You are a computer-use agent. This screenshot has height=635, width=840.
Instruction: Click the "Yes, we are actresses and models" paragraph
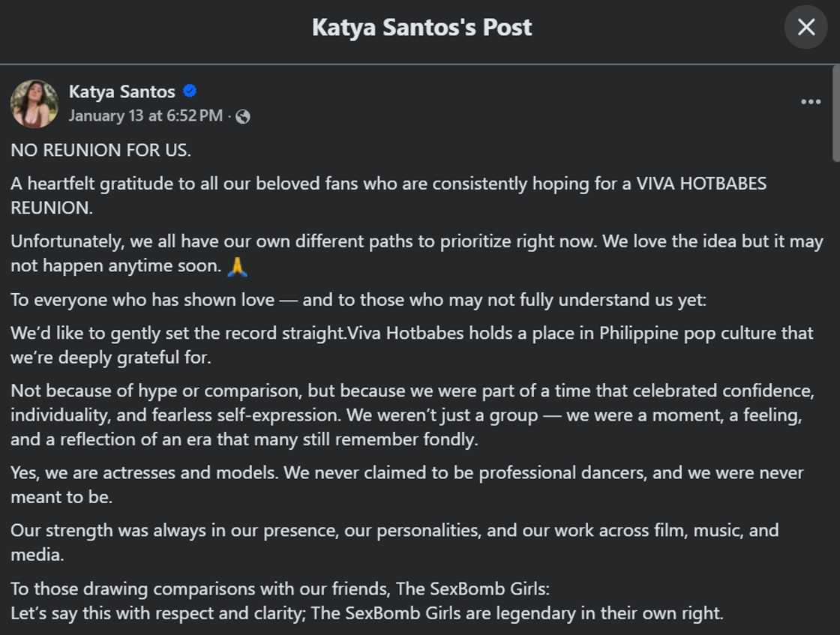[x=406, y=484]
